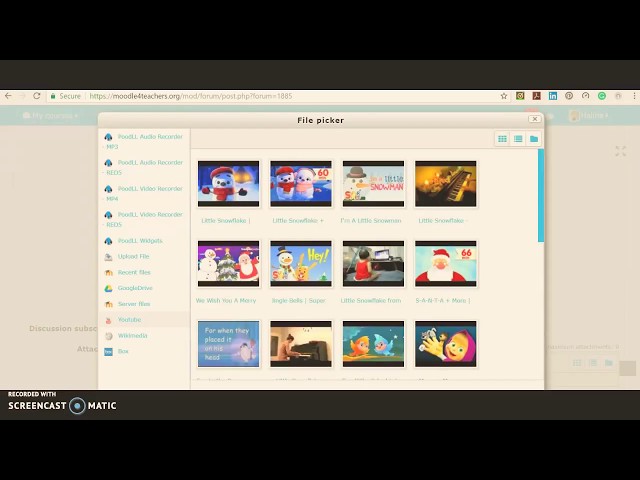Image resolution: width=640 pixels, height=480 pixels.
Task: Reload the page in browser
Action: (37, 96)
